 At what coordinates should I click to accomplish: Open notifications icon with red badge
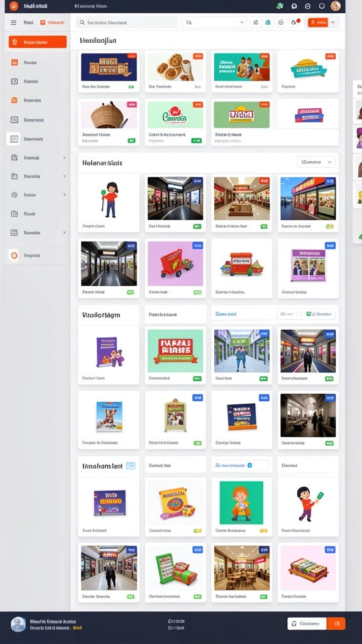coord(294,23)
